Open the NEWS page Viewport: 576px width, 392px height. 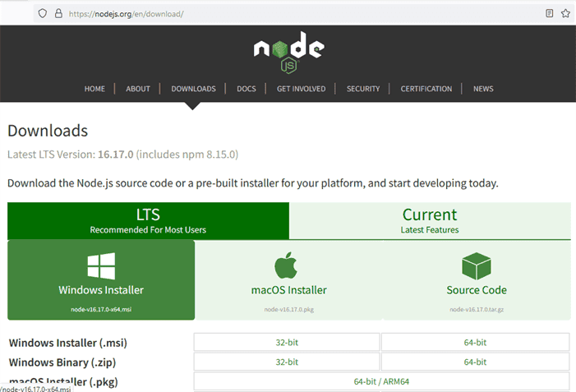[483, 89]
